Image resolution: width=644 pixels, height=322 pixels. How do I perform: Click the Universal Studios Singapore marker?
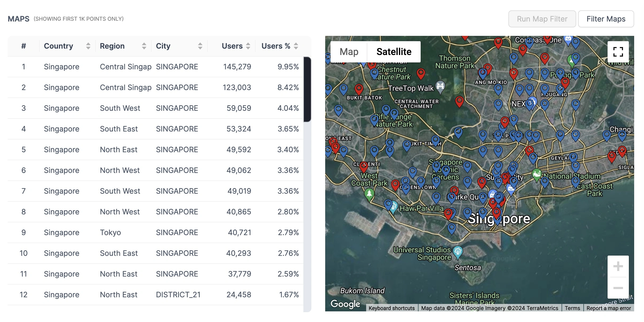point(458,252)
